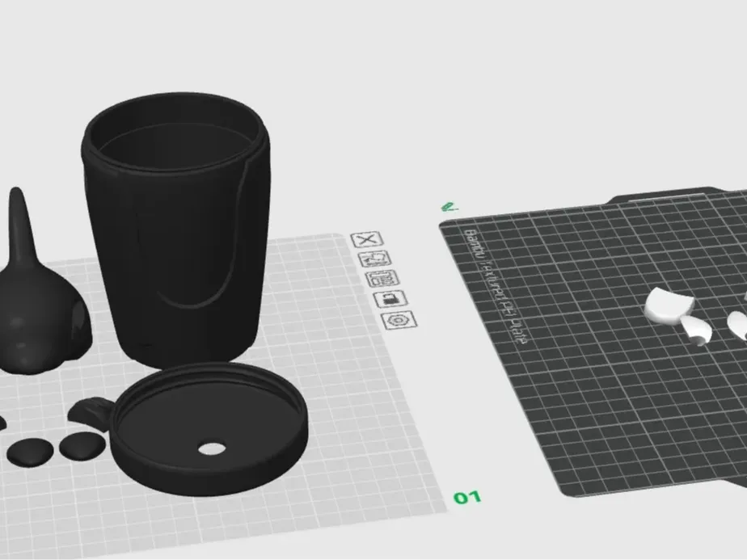Select the largest white part on dark plate

(667, 306)
